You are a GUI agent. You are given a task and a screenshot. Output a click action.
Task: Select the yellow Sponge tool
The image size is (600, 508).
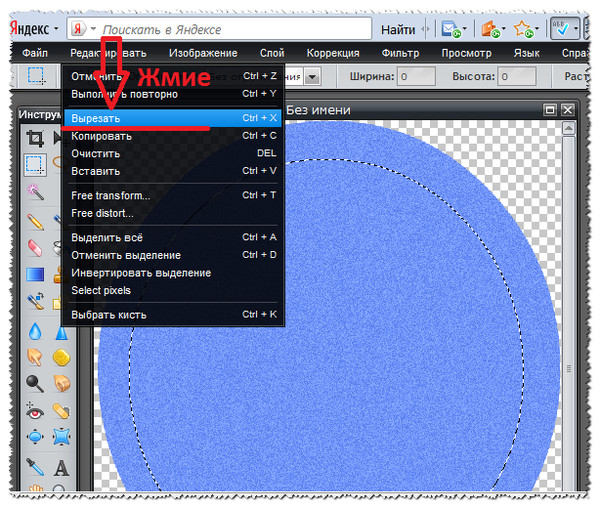61,358
